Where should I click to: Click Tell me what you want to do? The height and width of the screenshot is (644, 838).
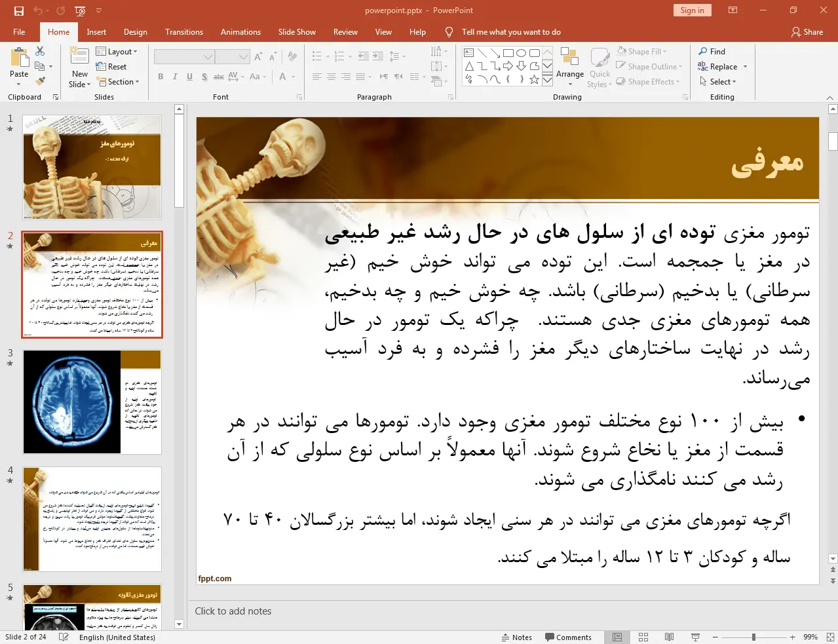click(511, 32)
